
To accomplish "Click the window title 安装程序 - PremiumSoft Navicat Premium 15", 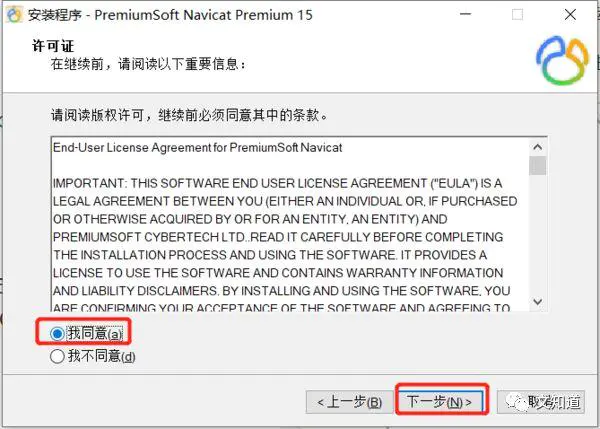I will (170, 15).
